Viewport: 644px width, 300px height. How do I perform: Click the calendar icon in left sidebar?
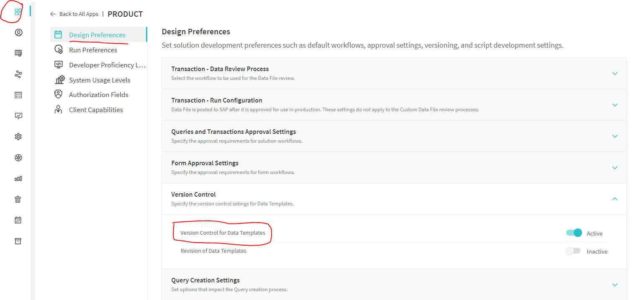pos(18,220)
